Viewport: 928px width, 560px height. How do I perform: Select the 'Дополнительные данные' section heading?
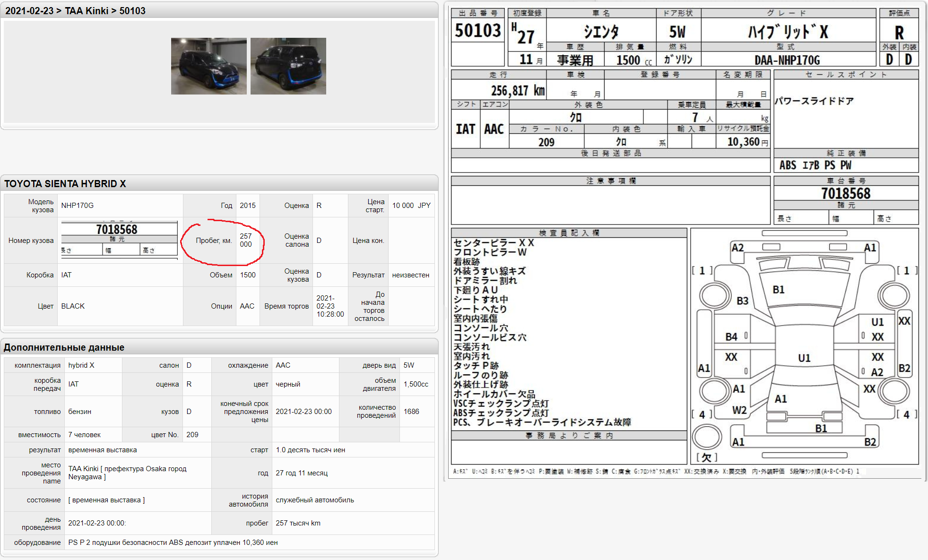click(64, 347)
